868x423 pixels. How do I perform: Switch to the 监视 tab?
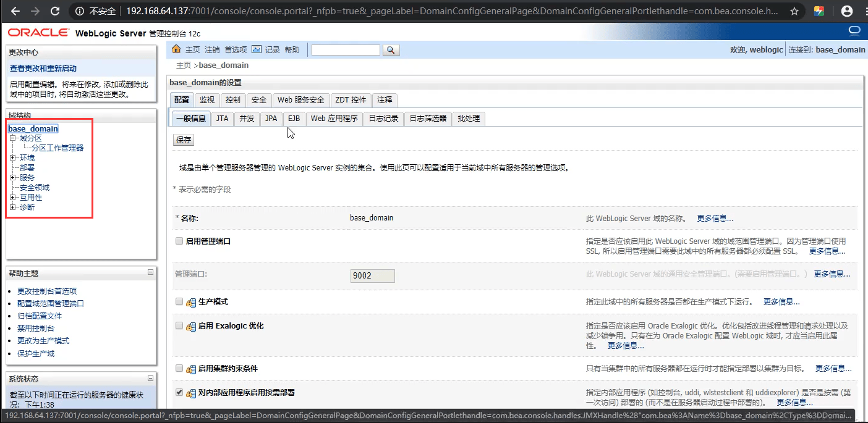(207, 100)
